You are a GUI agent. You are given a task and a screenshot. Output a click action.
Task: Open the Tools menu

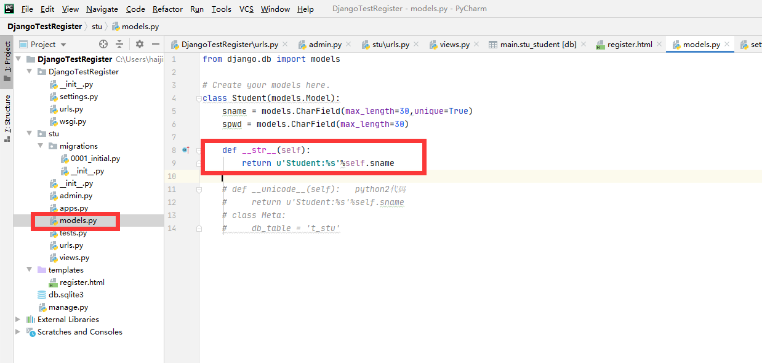tap(222, 9)
